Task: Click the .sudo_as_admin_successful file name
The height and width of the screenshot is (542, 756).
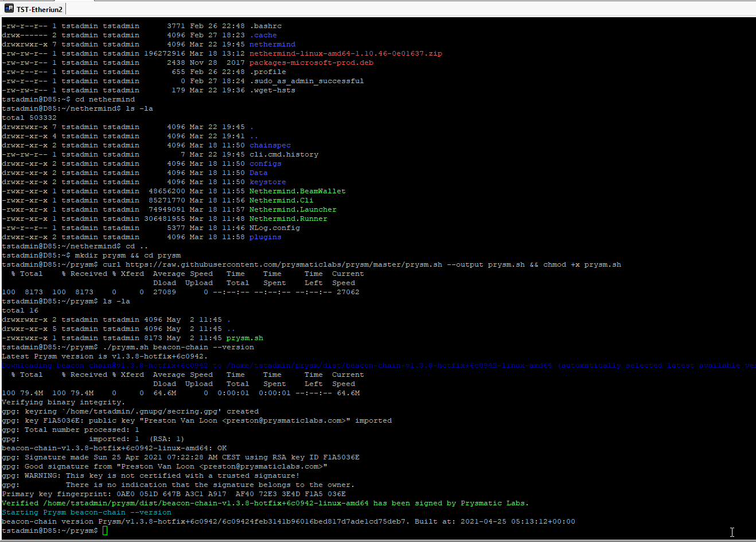Action: click(307, 81)
